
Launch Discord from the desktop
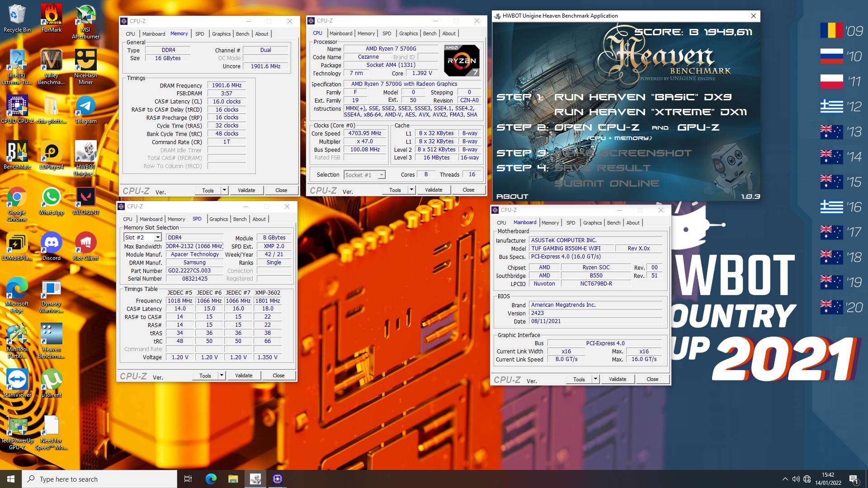coord(51,246)
